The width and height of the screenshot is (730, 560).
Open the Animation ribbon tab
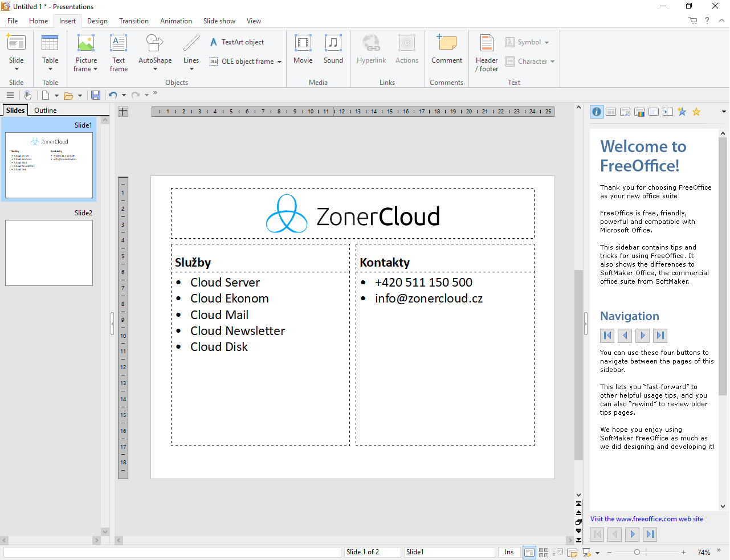pos(176,21)
